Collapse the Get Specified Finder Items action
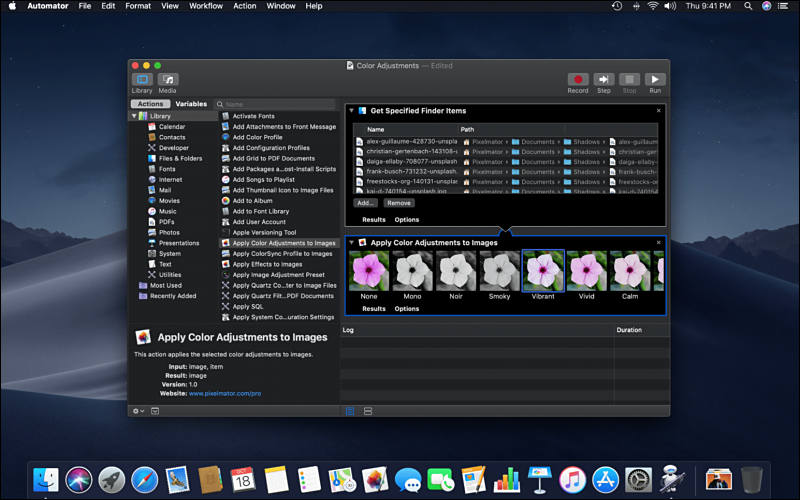The height and width of the screenshot is (500, 800). 352,110
